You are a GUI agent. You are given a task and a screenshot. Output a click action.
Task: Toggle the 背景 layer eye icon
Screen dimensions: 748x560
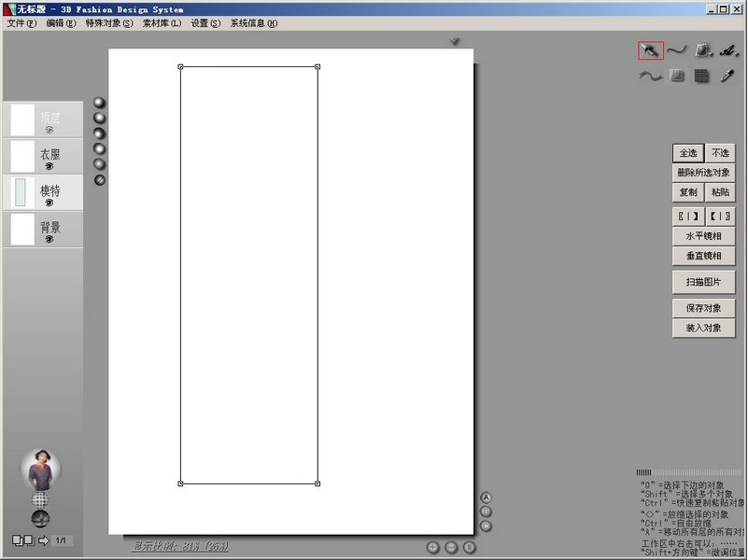(x=49, y=239)
